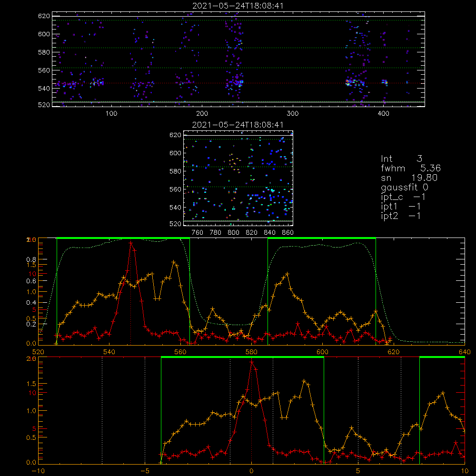This screenshot has width=476, height=476.
Task: Click the 'gaussfit 0' readout
Action: pos(405,187)
